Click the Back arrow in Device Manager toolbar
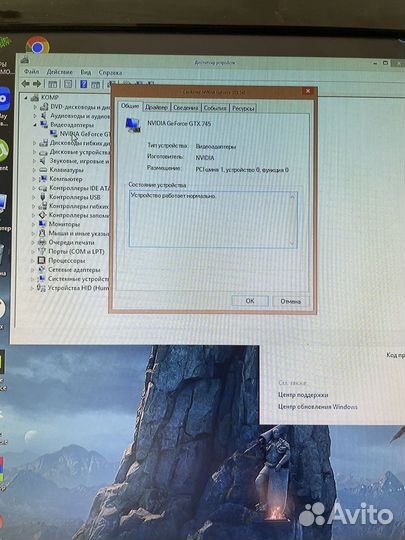The height and width of the screenshot is (540, 405). [x=25, y=83]
